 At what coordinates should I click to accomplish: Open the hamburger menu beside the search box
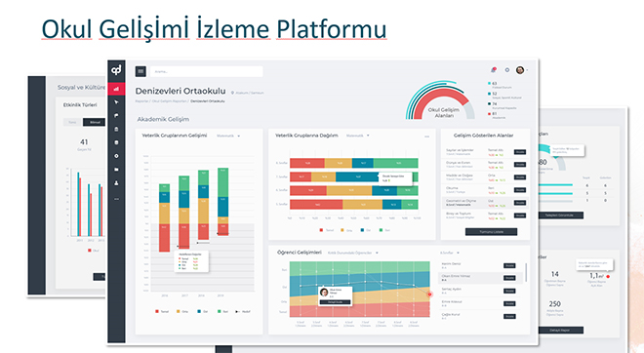click(x=141, y=71)
